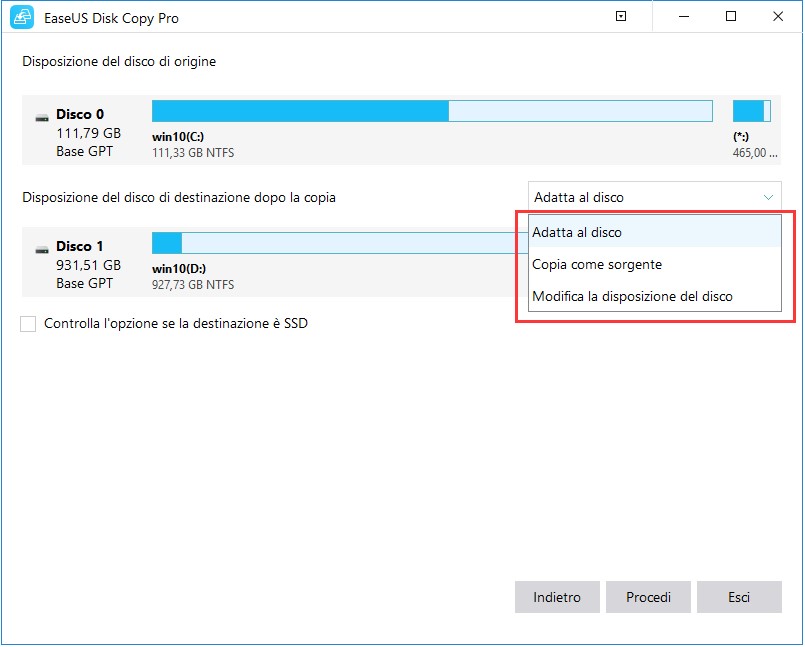805x647 pixels.
Task: Open the title bar dropdown menu icon
Action: tap(621, 17)
